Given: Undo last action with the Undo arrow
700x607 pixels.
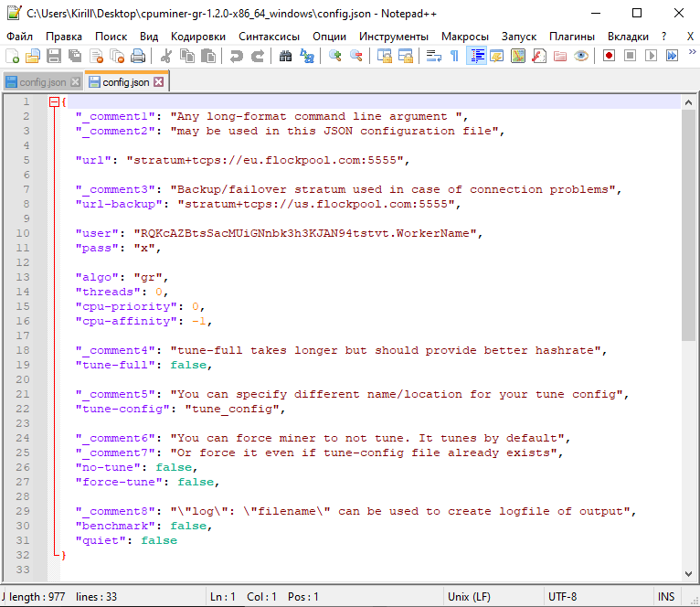Looking at the screenshot, I should pos(236,57).
